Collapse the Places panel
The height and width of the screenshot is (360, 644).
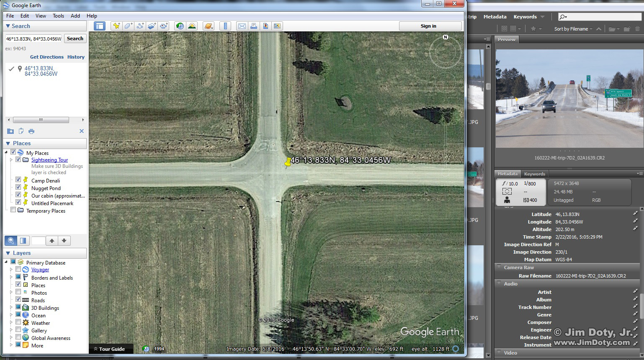point(8,143)
